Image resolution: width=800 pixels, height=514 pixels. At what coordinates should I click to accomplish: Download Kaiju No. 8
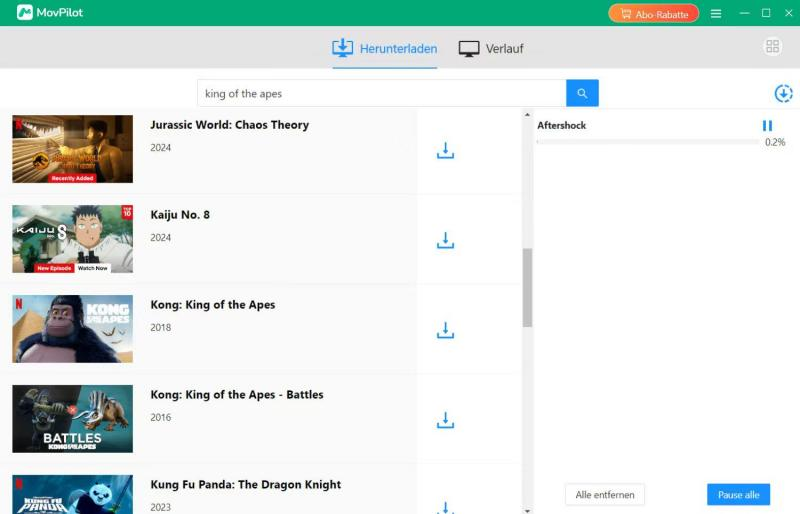click(445, 240)
